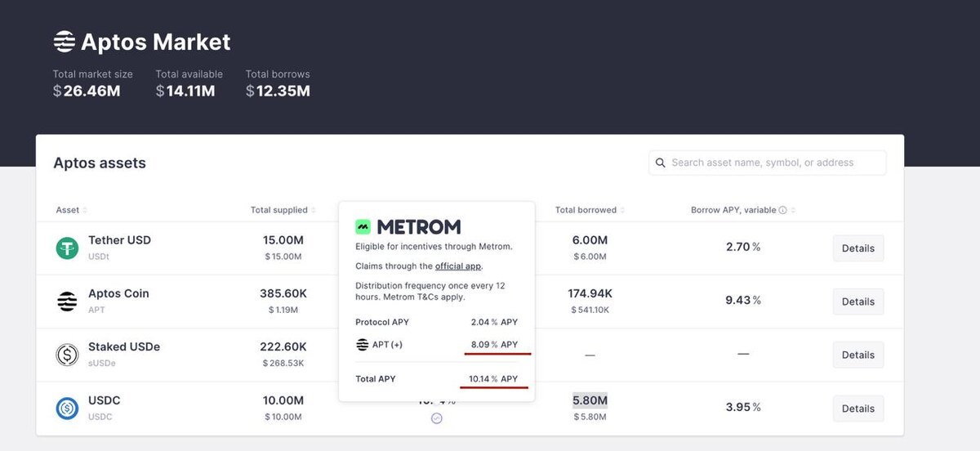Click the 10.00M total supplied value
980x451 pixels.
283,400
